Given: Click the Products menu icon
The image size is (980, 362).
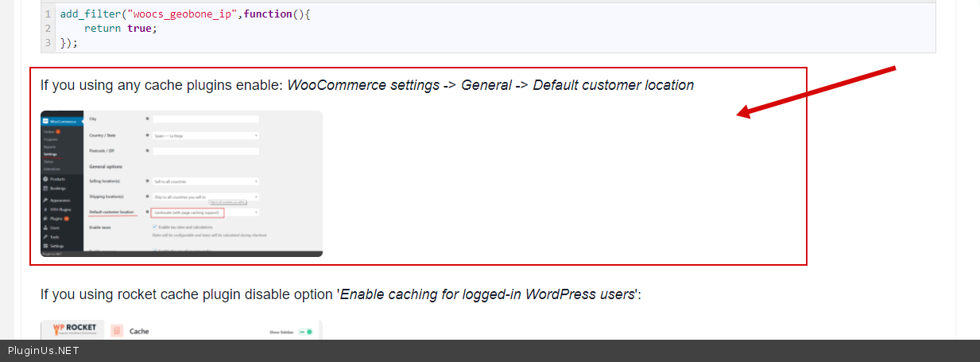Looking at the screenshot, I should pos(45,179).
